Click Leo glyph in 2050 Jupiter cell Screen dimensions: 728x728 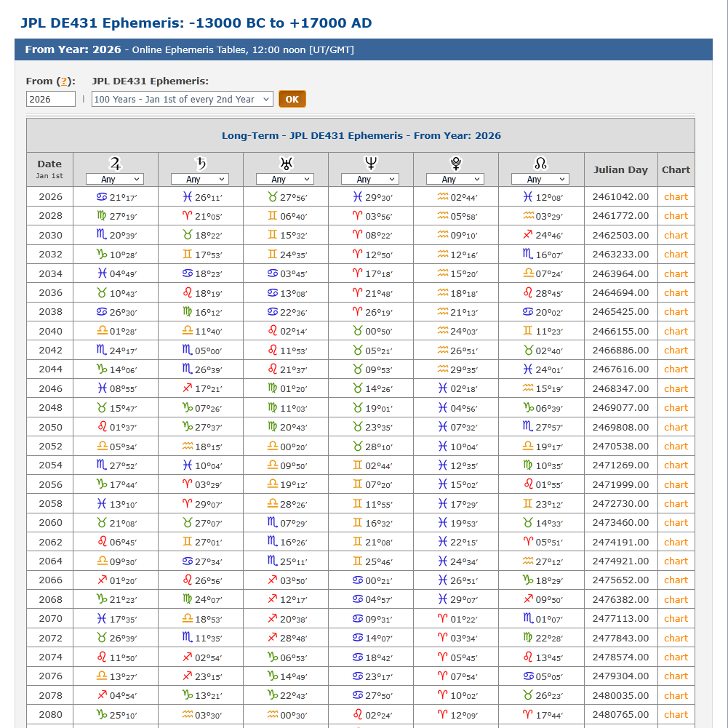click(x=102, y=427)
